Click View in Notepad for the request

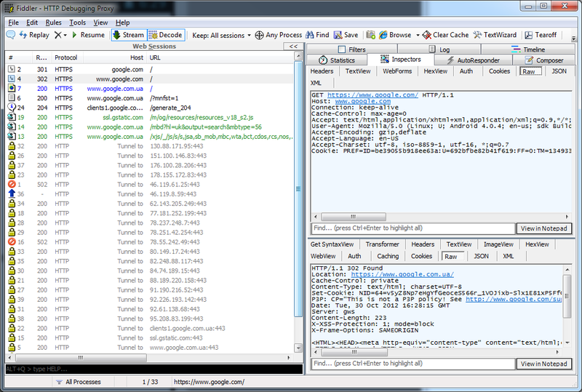[543, 228]
